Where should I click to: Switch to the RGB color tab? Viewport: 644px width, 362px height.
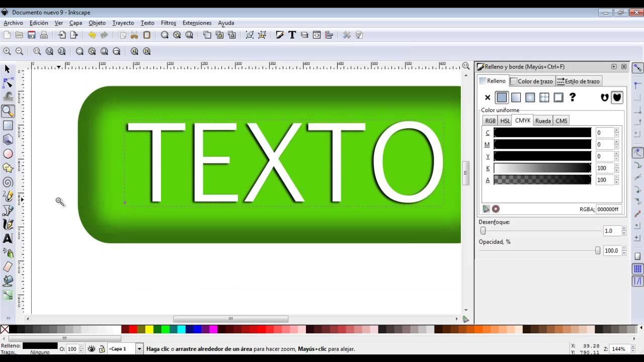(x=490, y=121)
